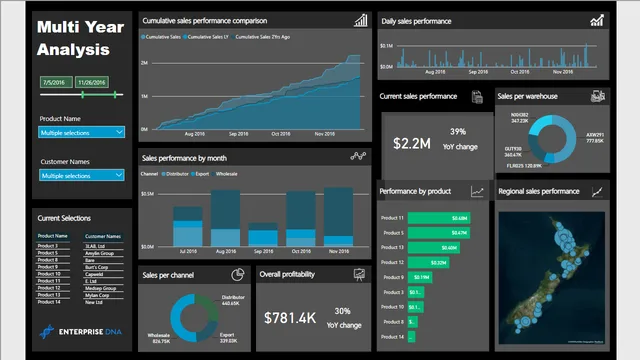The height and width of the screenshot is (360, 640).
Task: Click the Product Name column header in Current Selections
Action: click(53, 236)
